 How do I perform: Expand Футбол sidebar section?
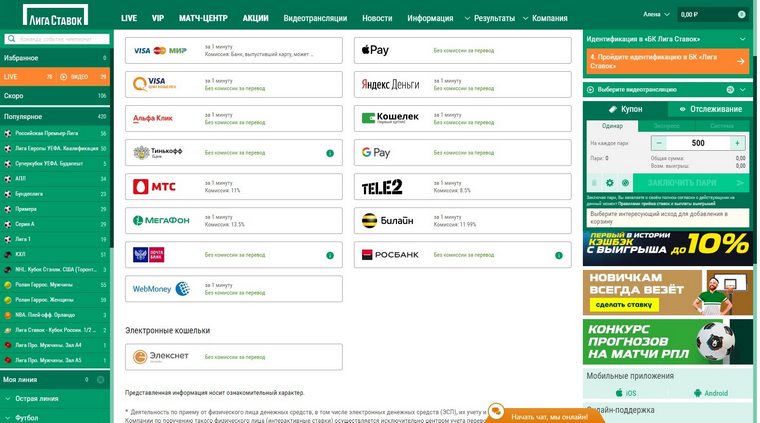click(x=55, y=417)
